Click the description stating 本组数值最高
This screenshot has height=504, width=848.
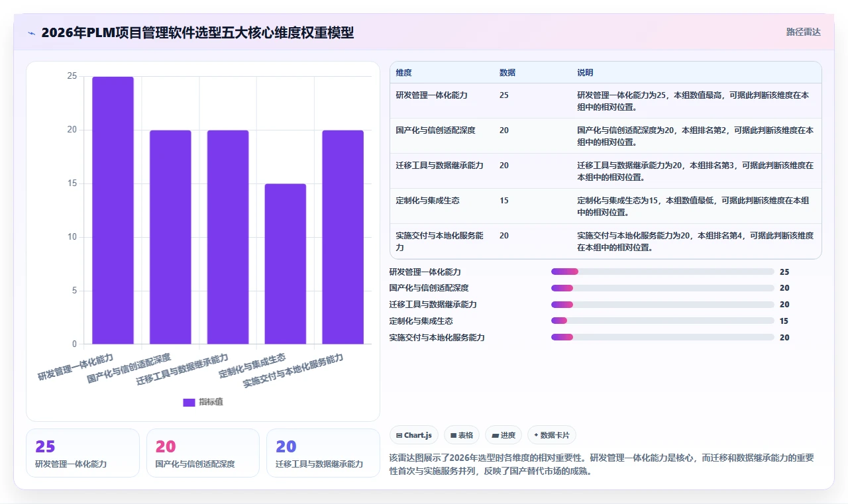pos(693,101)
